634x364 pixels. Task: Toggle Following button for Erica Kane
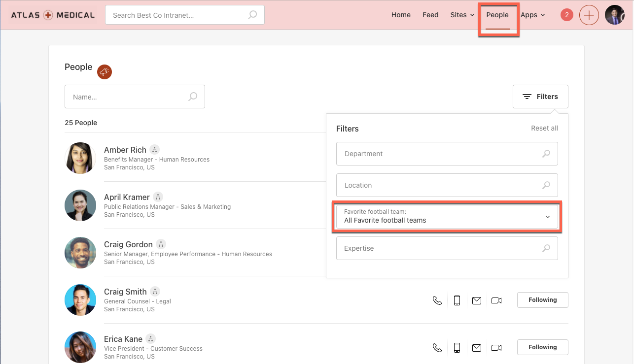(x=542, y=347)
